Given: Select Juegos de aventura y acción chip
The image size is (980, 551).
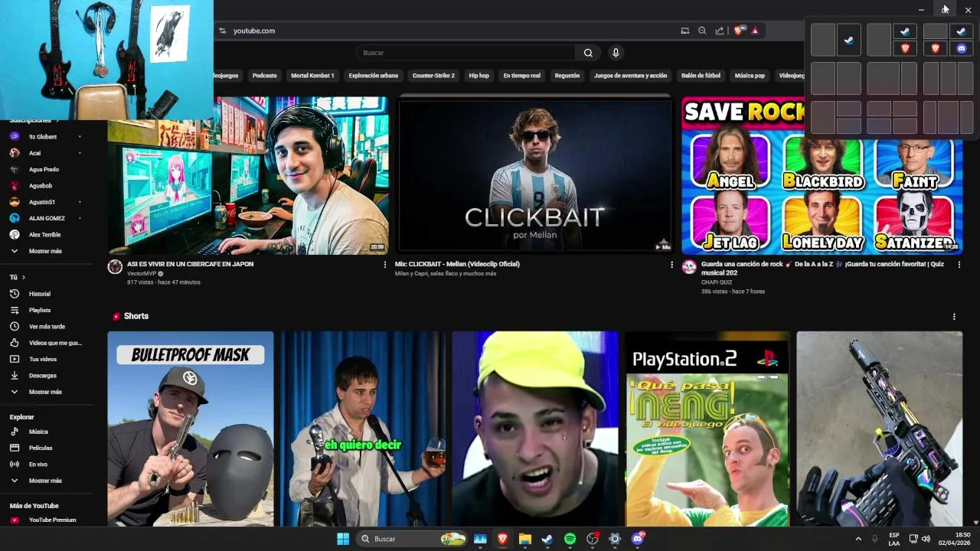Looking at the screenshot, I should point(630,76).
